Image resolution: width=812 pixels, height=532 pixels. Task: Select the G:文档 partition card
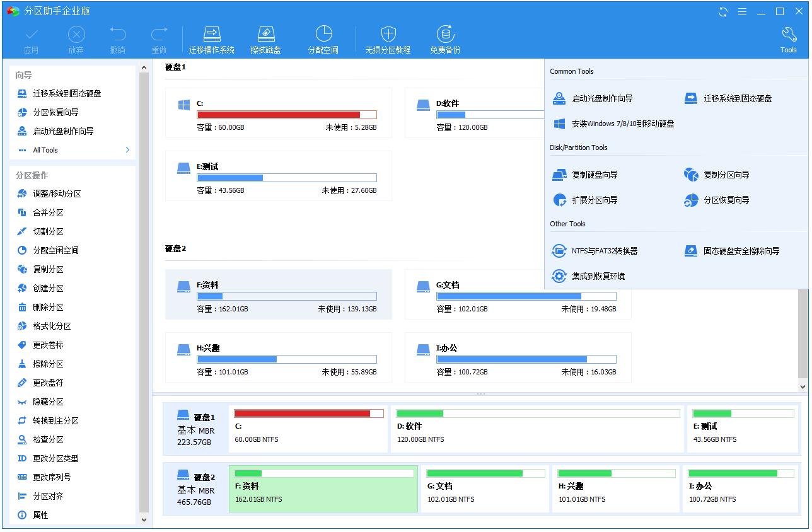coord(518,294)
